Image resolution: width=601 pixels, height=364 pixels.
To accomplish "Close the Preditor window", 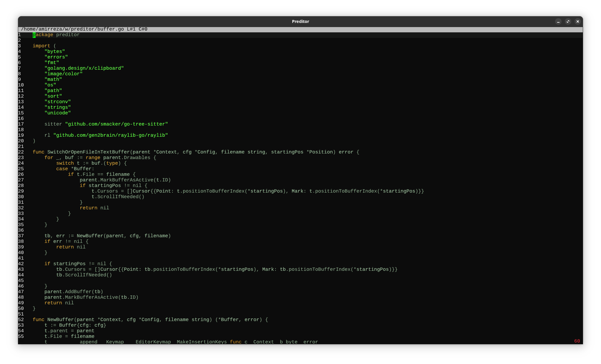I will [x=578, y=21].
